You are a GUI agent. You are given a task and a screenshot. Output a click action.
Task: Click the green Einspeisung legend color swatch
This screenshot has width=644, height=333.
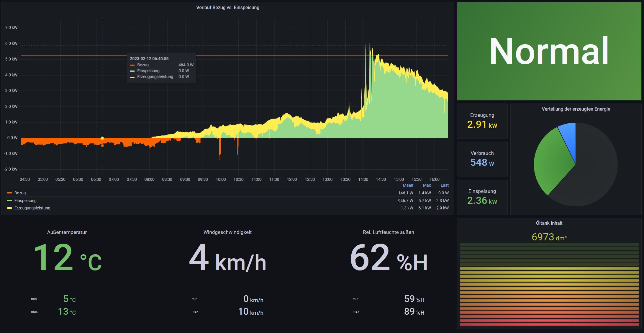[9, 201]
